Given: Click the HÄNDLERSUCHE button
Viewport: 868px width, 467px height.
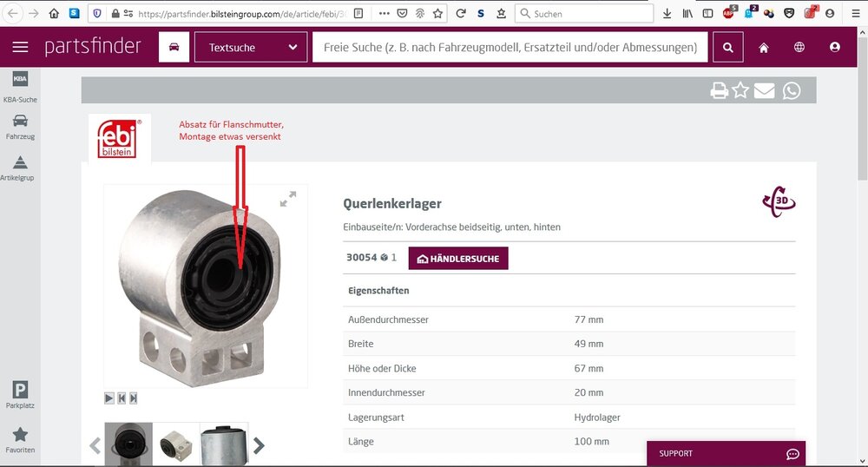Looking at the screenshot, I should coord(458,259).
